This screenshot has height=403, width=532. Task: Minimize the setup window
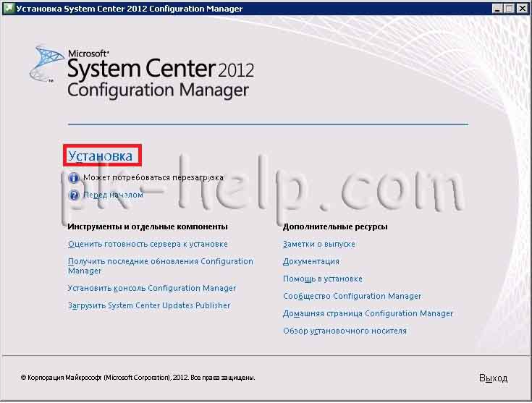pyautogui.click(x=497, y=9)
